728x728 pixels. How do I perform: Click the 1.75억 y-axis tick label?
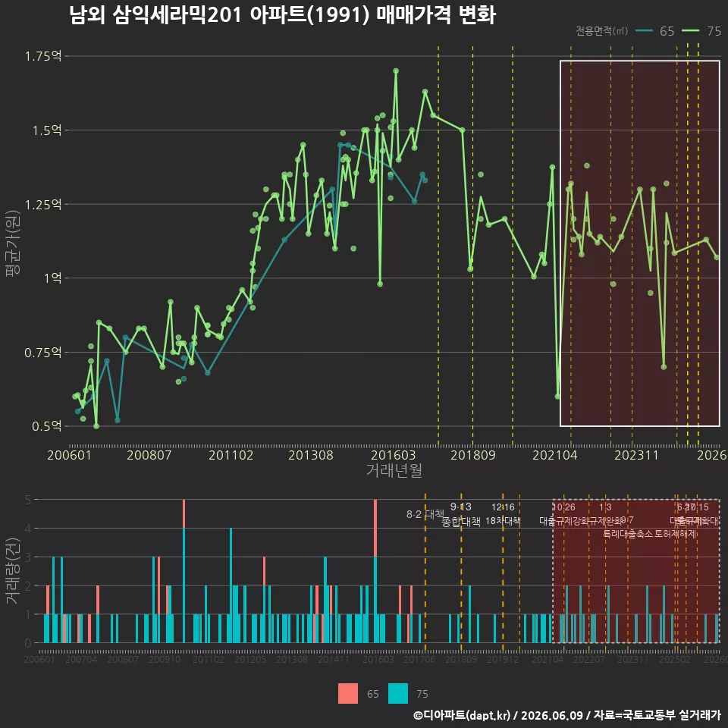42,56
